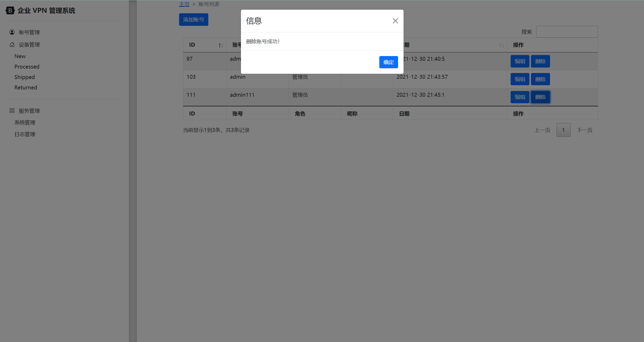Select Processed in the sidebar
This screenshot has width=644, height=342.
[27, 67]
